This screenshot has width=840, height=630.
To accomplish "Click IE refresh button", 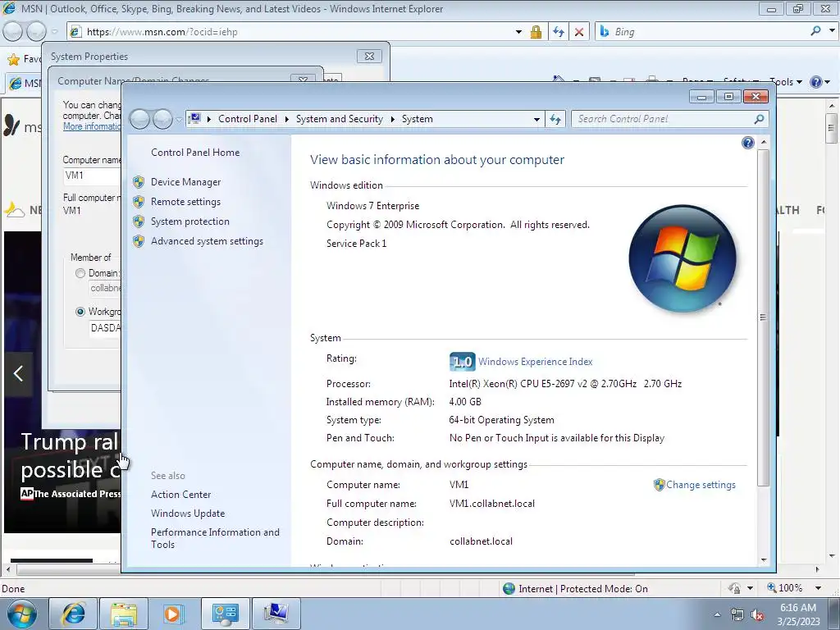I will [558, 32].
